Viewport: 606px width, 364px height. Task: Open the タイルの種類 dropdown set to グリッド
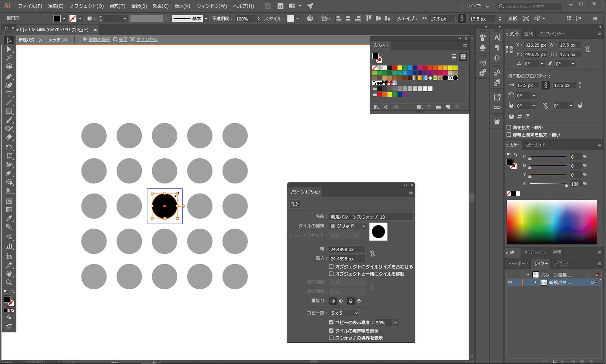[x=348, y=226]
